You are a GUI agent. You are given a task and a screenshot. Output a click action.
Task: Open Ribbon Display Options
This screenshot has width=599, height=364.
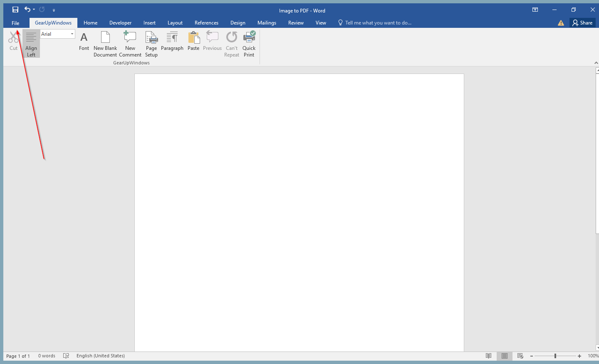point(535,10)
